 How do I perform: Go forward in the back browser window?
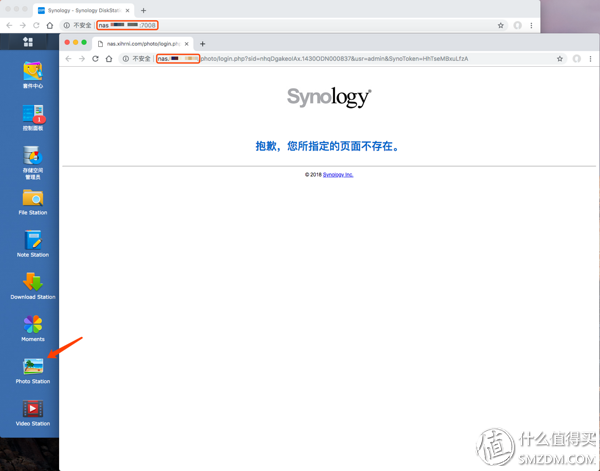(x=23, y=25)
